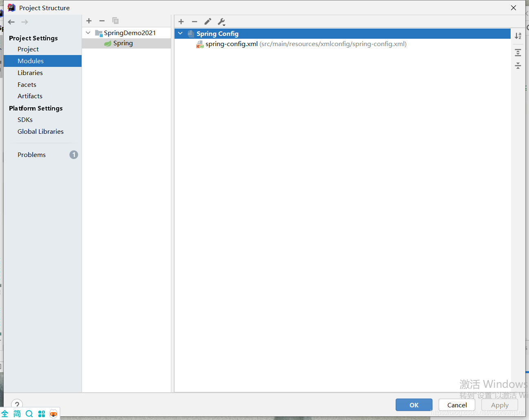The height and width of the screenshot is (420, 529).
Task: Click the IntelliJ IDEA logo in title bar
Action: pos(11,8)
